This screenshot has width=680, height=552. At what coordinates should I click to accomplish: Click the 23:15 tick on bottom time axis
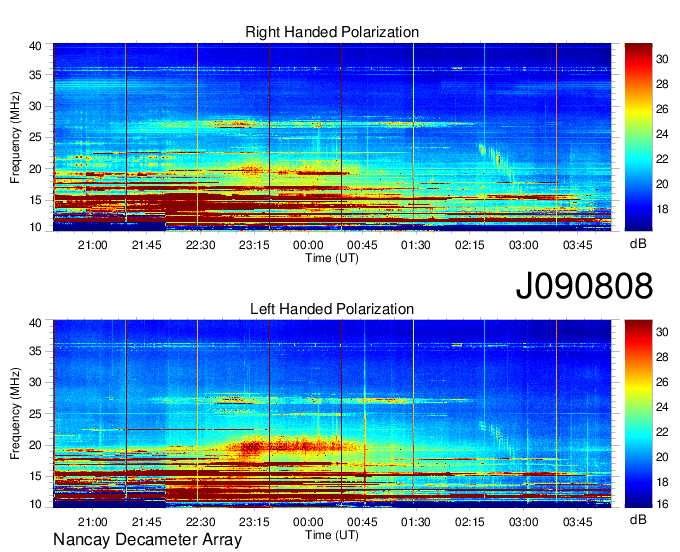[x=254, y=522]
